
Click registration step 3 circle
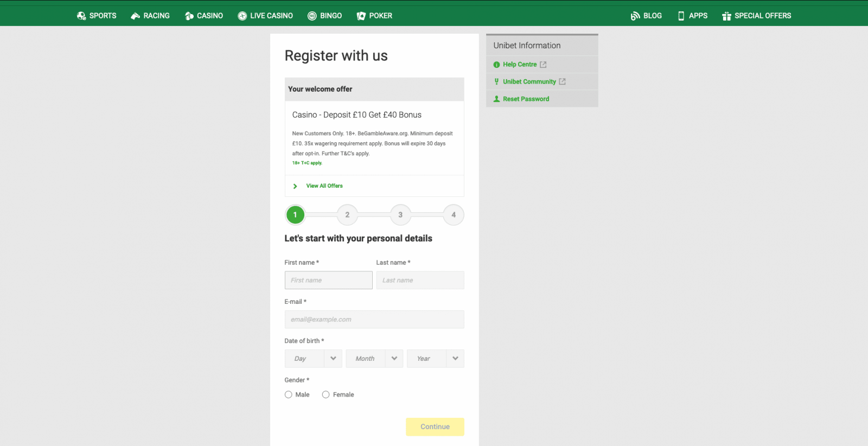tap(400, 215)
